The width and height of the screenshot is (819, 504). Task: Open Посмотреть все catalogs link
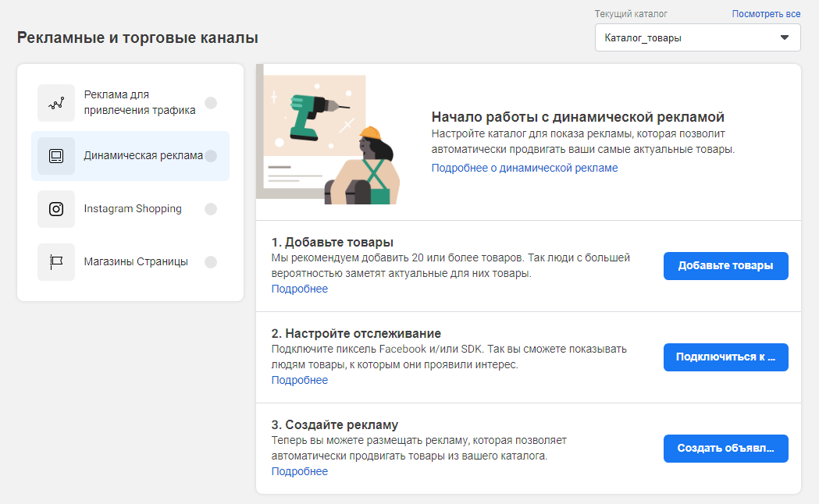[766, 14]
